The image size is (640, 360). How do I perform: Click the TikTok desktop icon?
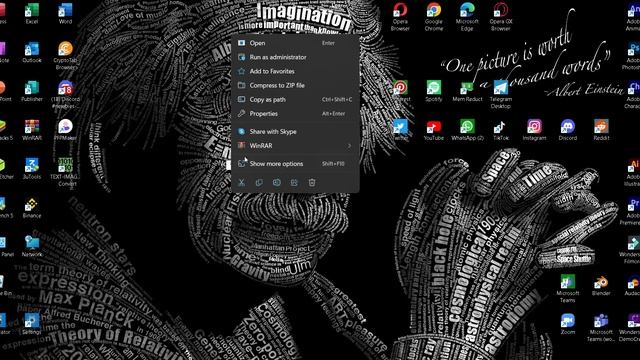coord(501,130)
